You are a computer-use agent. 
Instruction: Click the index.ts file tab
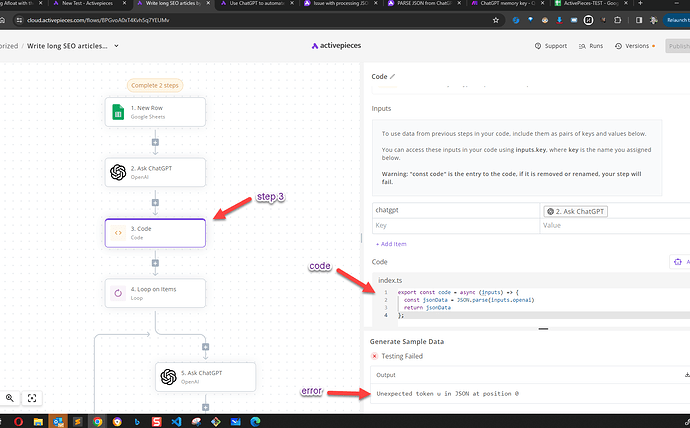point(390,280)
